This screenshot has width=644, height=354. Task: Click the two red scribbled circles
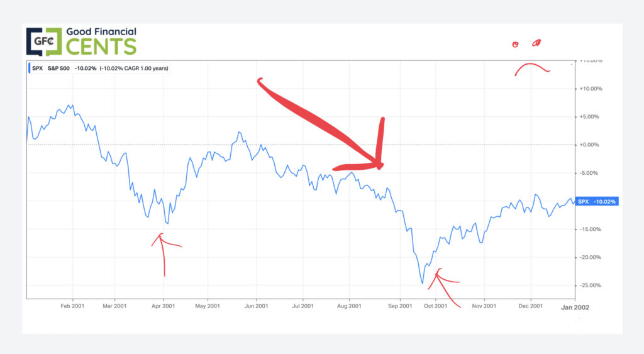pyautogui.click(x=526, y=44)
